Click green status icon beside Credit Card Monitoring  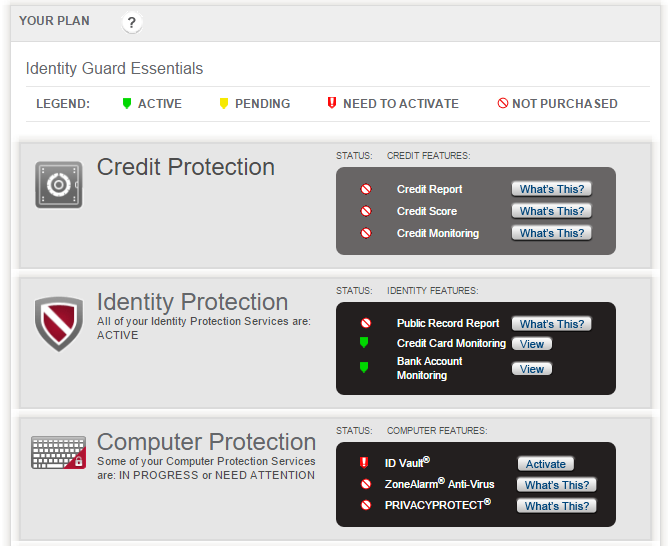tap(365, 344)
